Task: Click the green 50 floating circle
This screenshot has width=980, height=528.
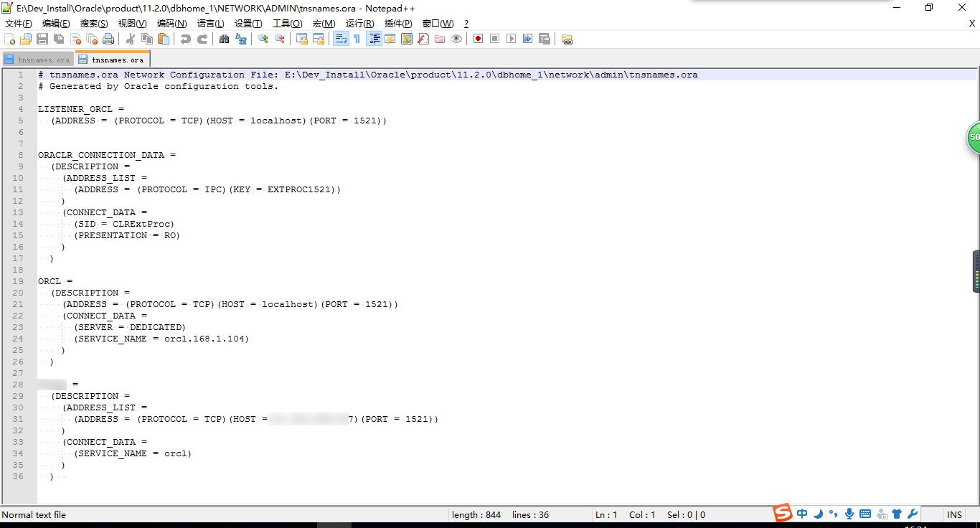Action: 973,137
